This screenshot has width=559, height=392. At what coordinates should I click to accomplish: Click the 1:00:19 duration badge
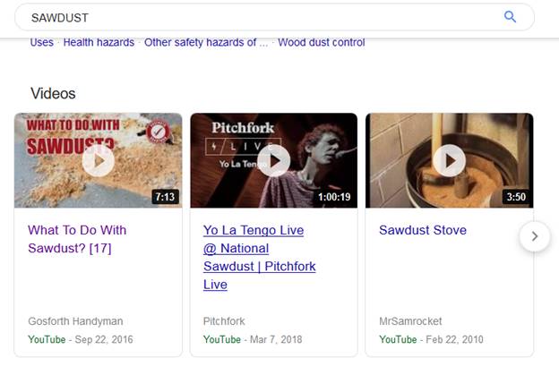click(334, 196)
